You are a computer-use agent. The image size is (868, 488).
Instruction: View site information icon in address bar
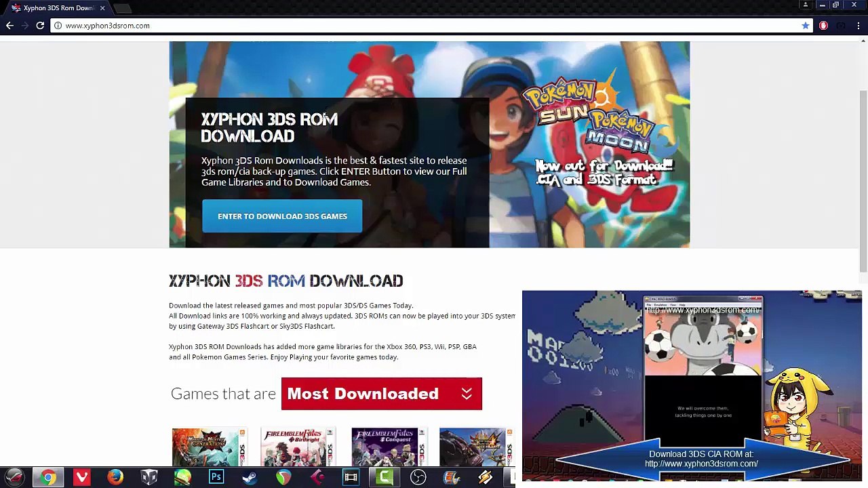click(58, 26)
